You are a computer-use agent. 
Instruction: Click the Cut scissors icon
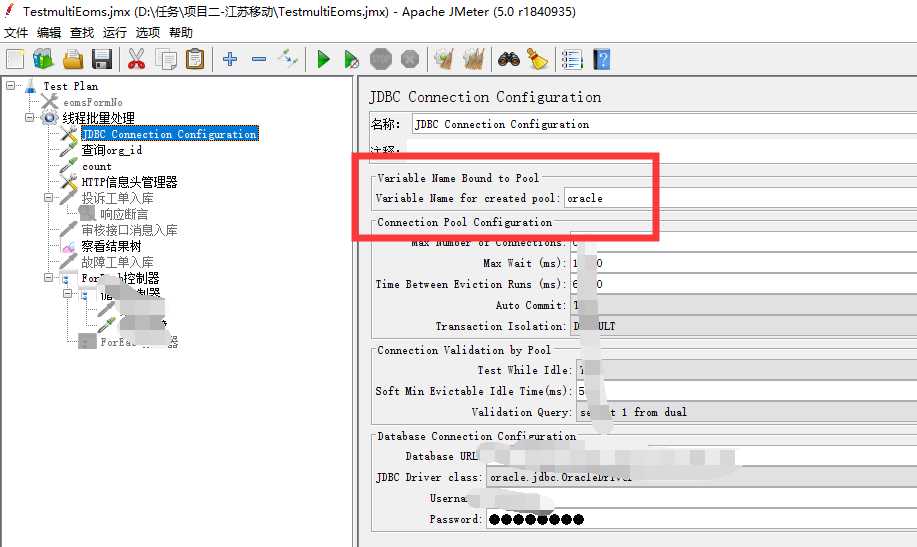click(136, 59)
